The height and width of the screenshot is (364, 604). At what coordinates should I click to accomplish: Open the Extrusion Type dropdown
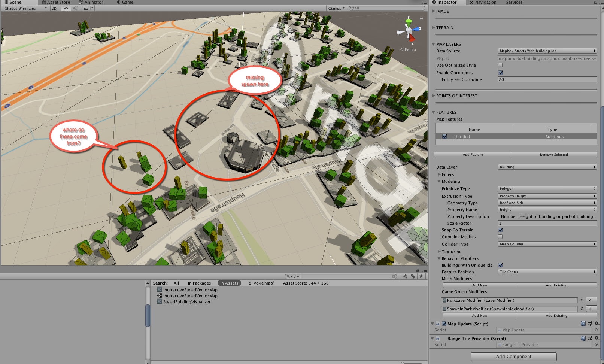point(547,196)
